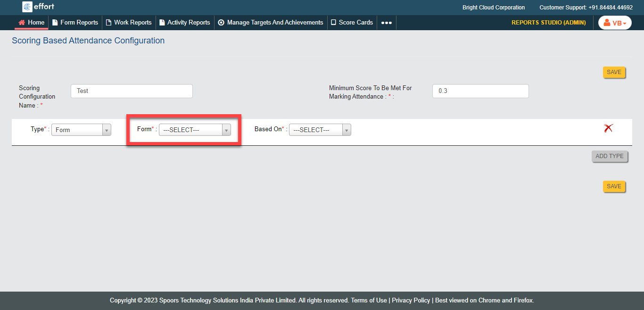Click the Scoring Configuration Name field

click(x=132, y=91)
